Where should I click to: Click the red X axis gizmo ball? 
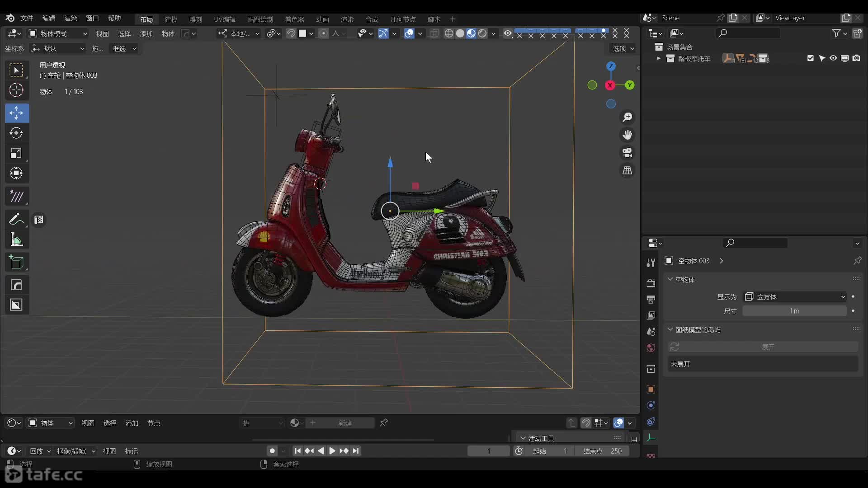click(x=610, y=85)
